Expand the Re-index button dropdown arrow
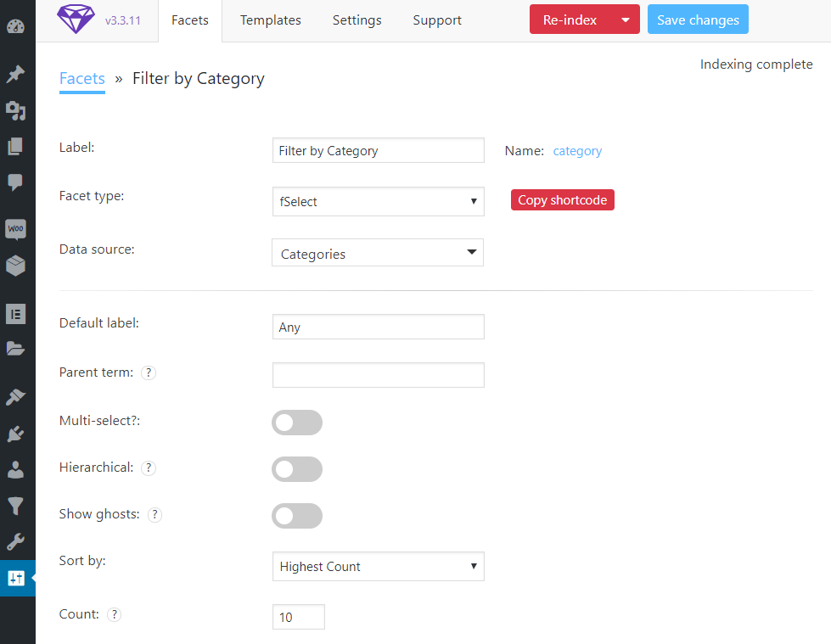The image size is (831, 644). click(x=626, y=20)
